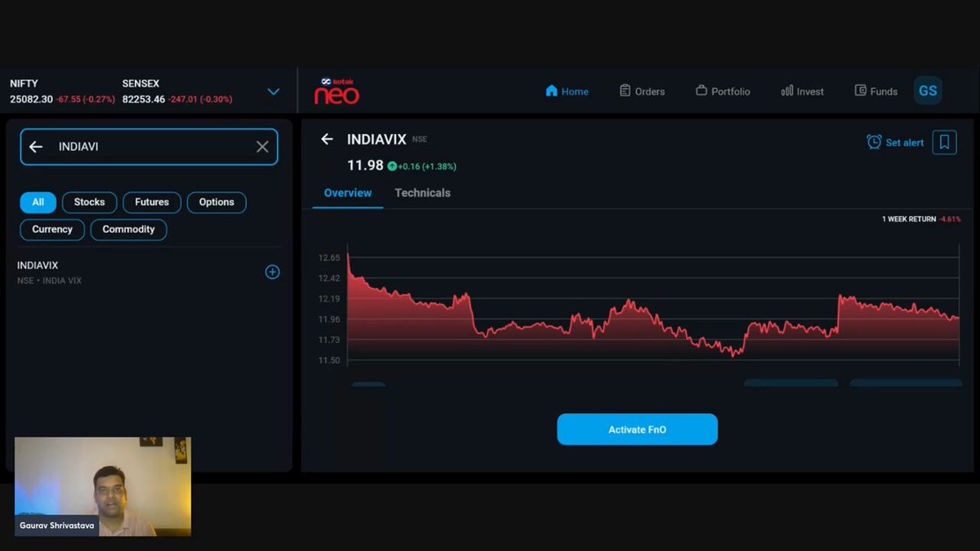Open the Funds page
This screenshot has width=980, height=551.
click(875, 91)
